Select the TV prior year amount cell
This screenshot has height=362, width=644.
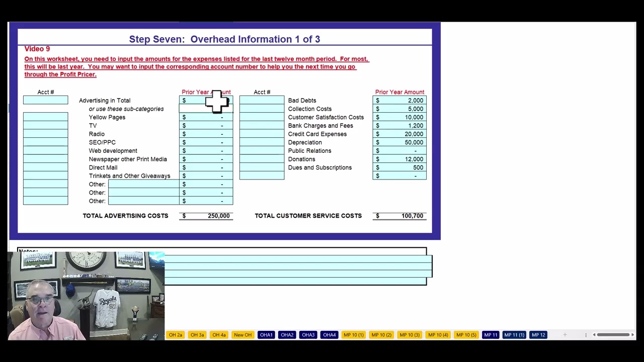206,126
